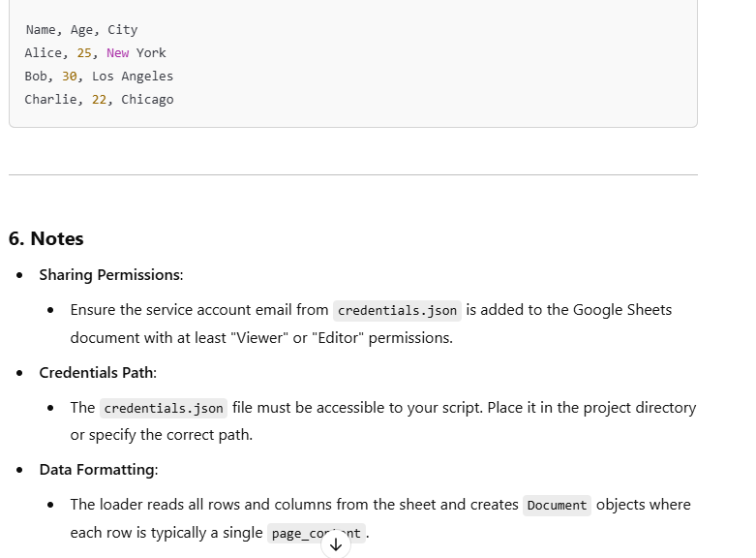
Task: Click the purple "New" keyword in code
Action: pyautogui.click(x=117, y=53)
